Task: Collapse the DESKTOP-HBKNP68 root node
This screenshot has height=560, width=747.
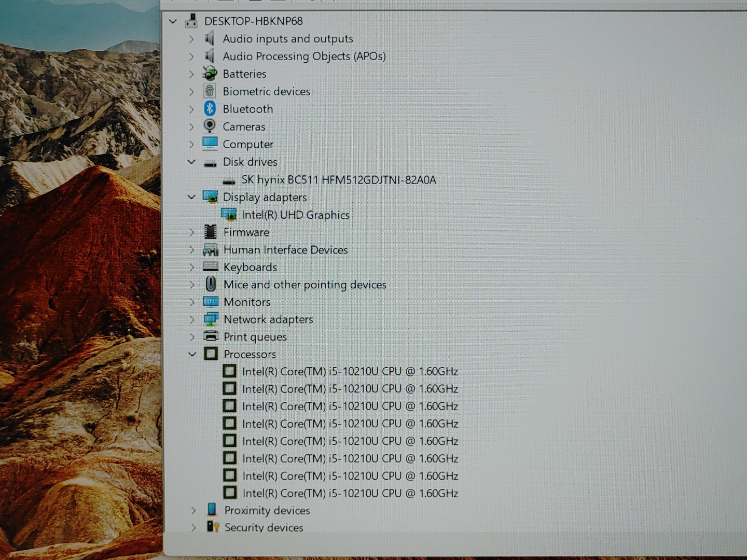Action: (x=173, y=21)
